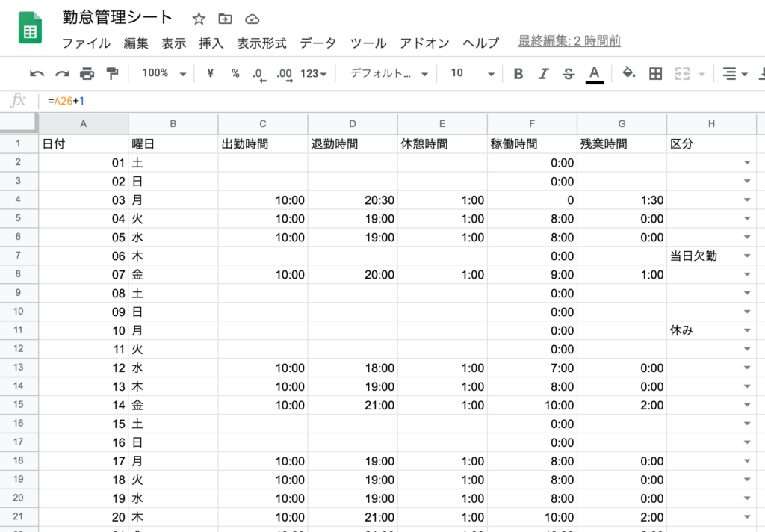This screenshot has height=532, width=765.
Task: Select the 稼働時間 header cell
Action: 532,144
